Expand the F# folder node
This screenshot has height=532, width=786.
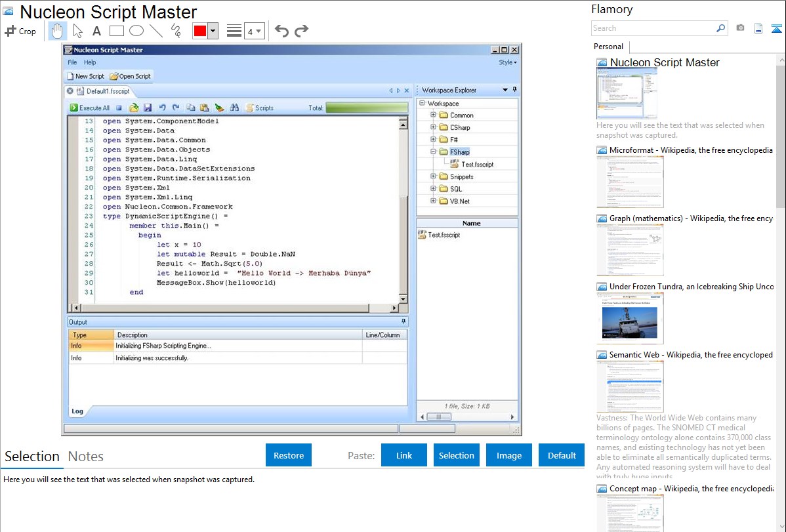[x=433, y=139]
